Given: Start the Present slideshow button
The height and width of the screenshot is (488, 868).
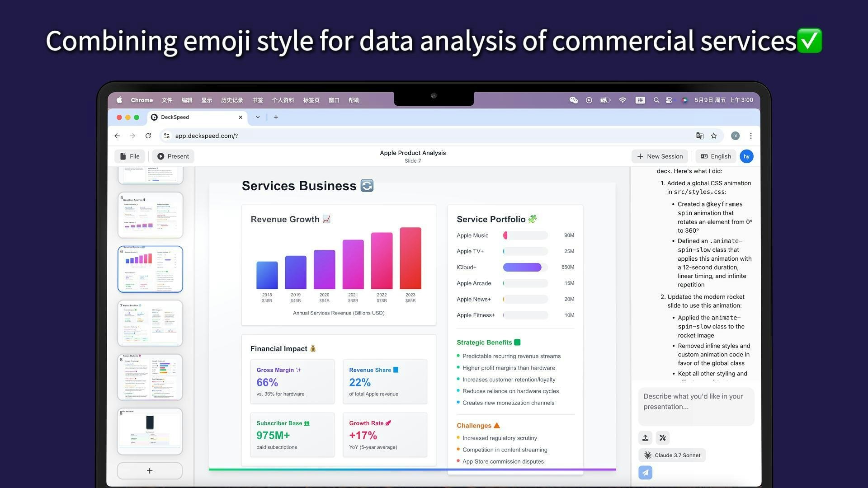Looking at the screenshot, I should [173, 156].
